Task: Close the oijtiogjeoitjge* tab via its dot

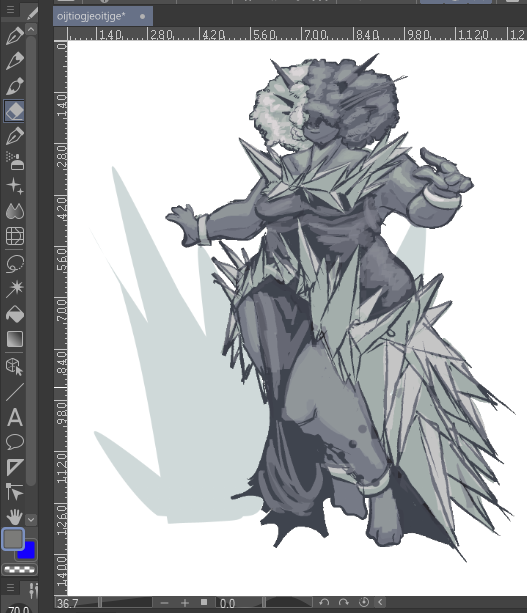Action: click(x=142, y=16)
